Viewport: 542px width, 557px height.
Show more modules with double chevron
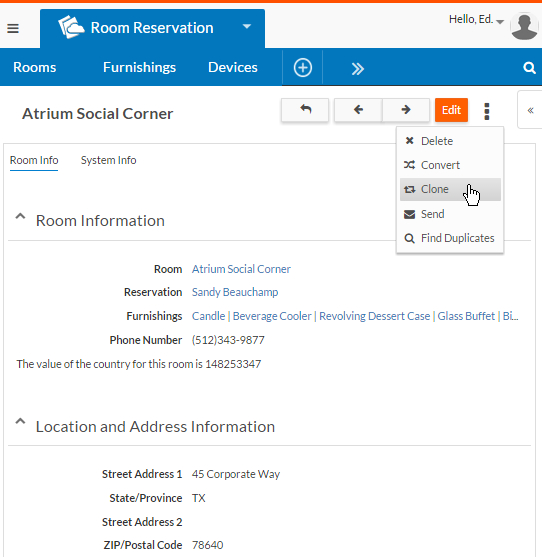click(358, 69)
